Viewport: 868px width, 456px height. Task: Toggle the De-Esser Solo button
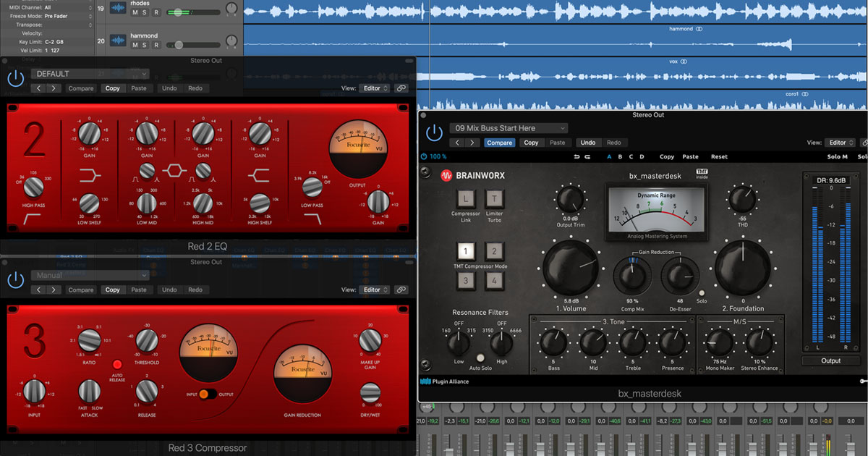point(701,293)
